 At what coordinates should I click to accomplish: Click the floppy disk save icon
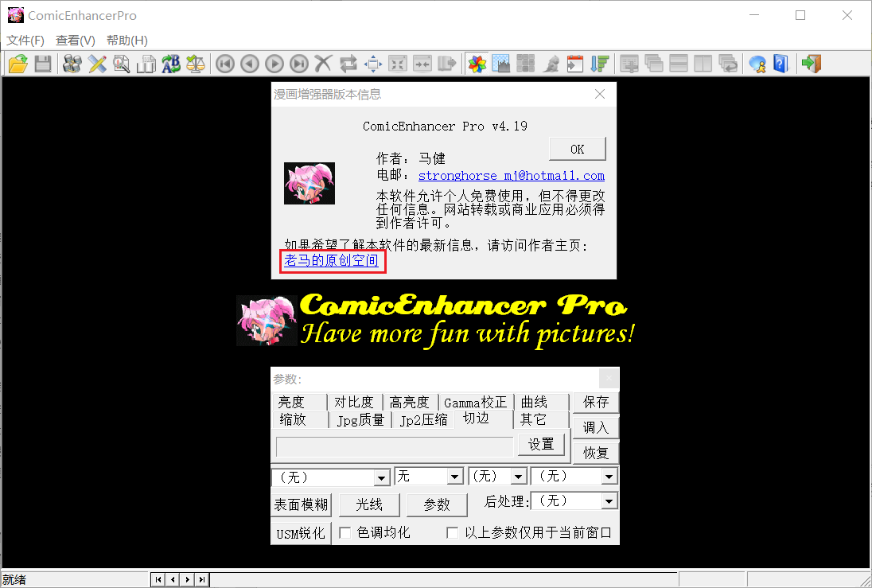tap(43, 64)
